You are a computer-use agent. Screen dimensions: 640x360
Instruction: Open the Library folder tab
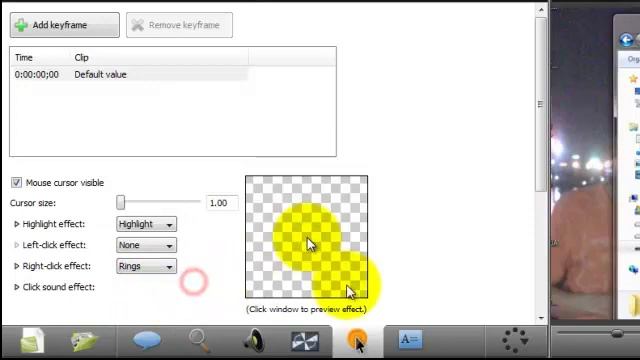84,341
